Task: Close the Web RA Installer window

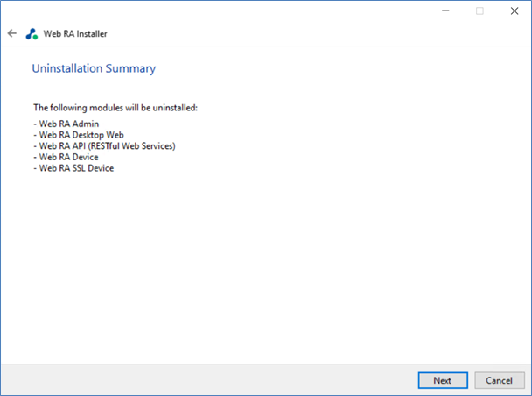Action: (x=514, y=11)
